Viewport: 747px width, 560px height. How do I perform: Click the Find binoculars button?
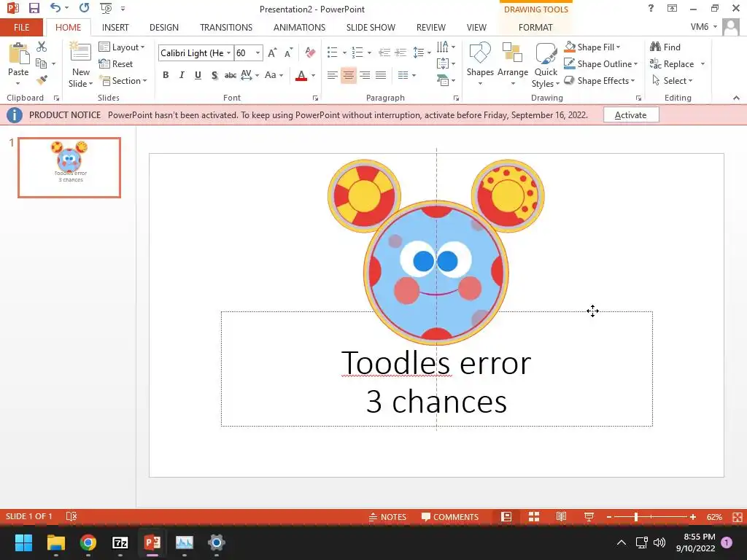665,47
